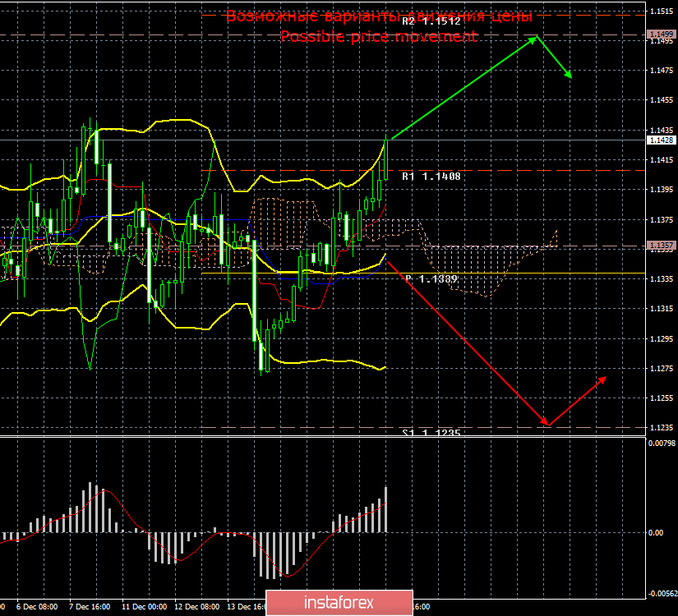This screenshot has width=678, height=616.
Task: Click the 1.1315 price axis value
Action: click(x=662, y=309)
